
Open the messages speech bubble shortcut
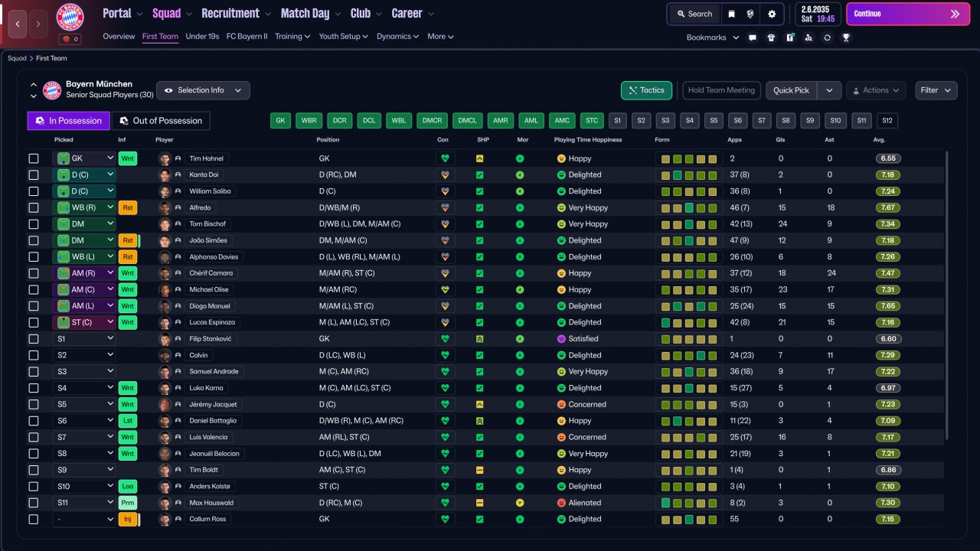pos(753,37)
